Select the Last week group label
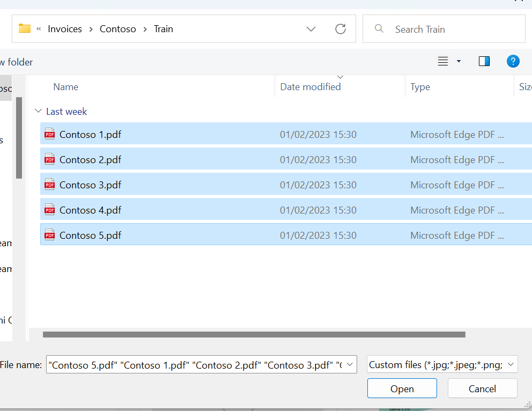Screen dimensions: 532x411 [66, 111]
